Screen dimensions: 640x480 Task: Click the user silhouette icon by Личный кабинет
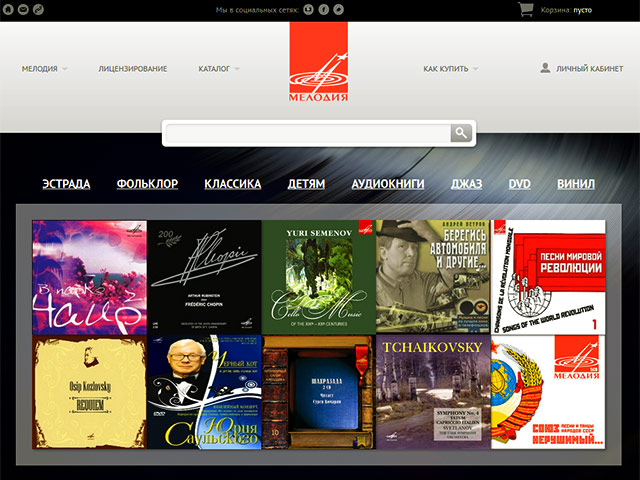(545, 68)
